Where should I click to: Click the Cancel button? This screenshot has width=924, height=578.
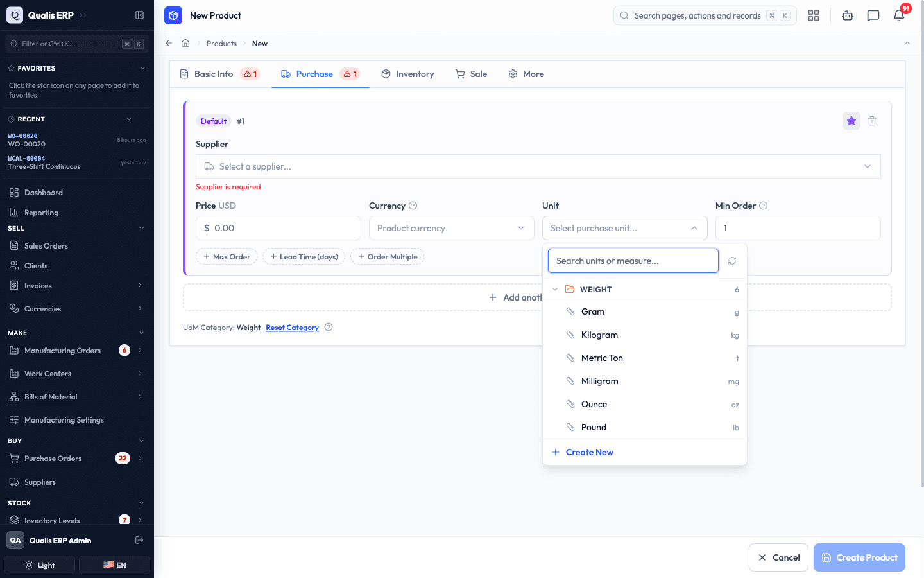[x=779, y=557]
